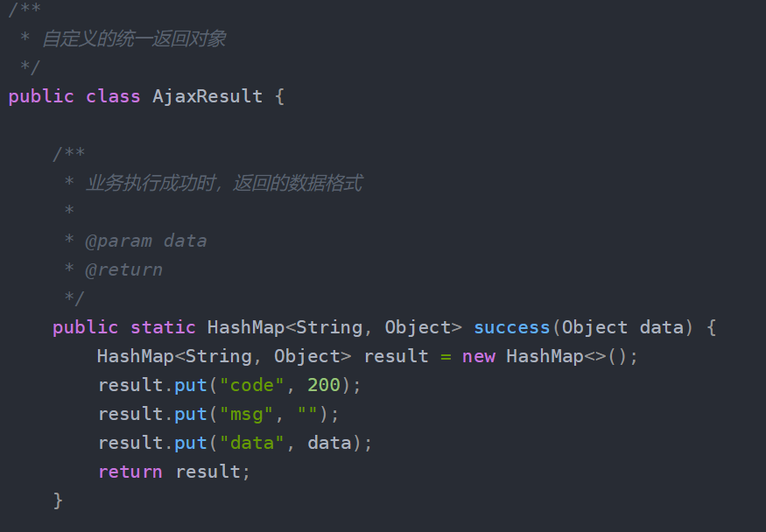Click the static keyword
The height and width of the screenshot is (532, 766).
[163, 327]
